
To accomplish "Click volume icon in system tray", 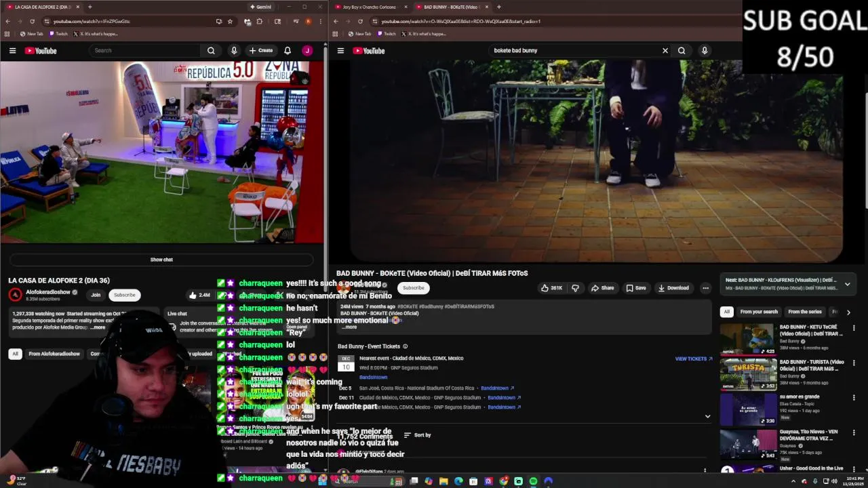I will (x=834, y=481).
